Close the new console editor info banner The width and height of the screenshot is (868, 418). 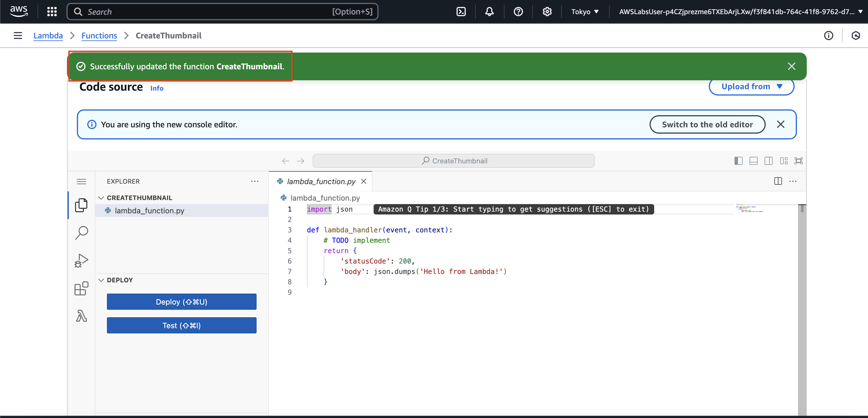tap(780, 124)
